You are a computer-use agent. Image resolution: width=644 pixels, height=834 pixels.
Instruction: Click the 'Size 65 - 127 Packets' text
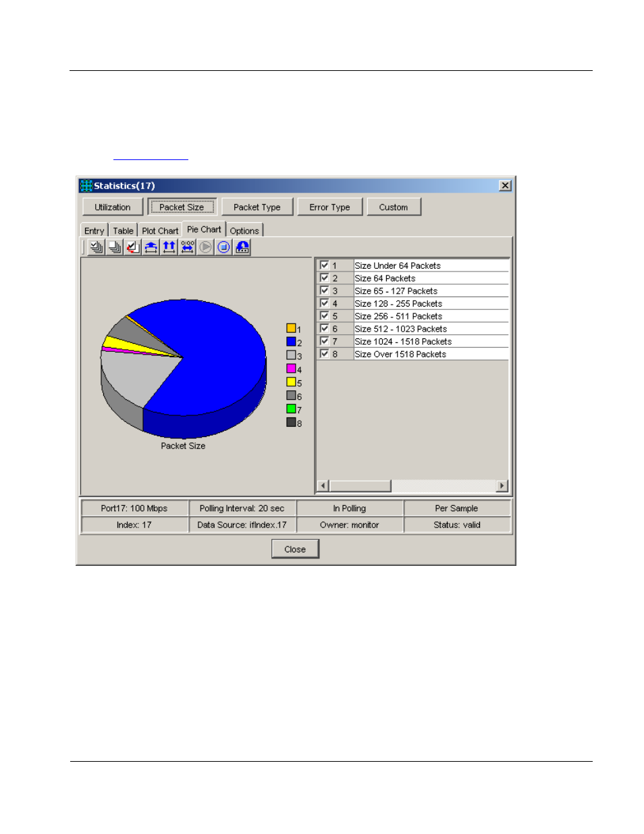[x=396, y=291]
